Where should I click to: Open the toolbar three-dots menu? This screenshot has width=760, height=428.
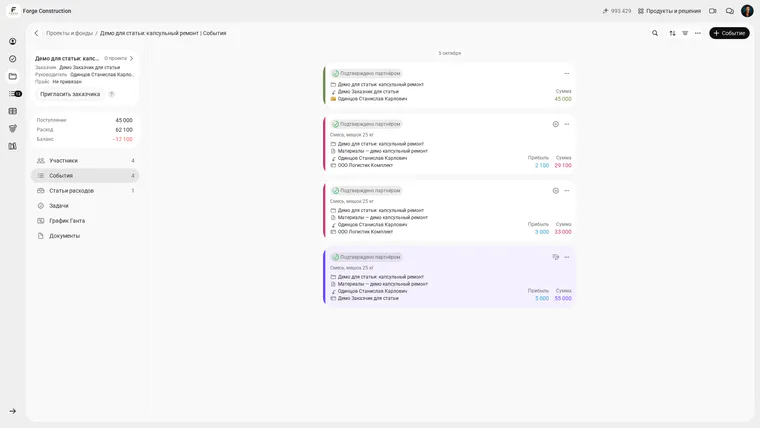click(x=697, y=33)
